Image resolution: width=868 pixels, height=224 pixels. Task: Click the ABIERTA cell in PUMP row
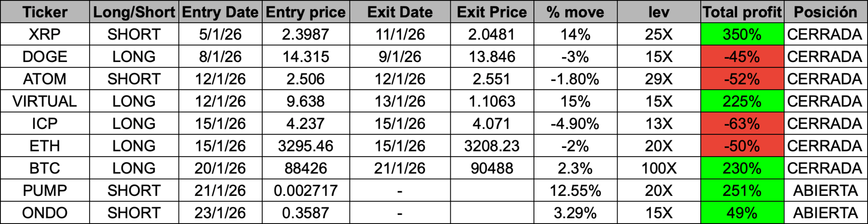pos(826,191)
